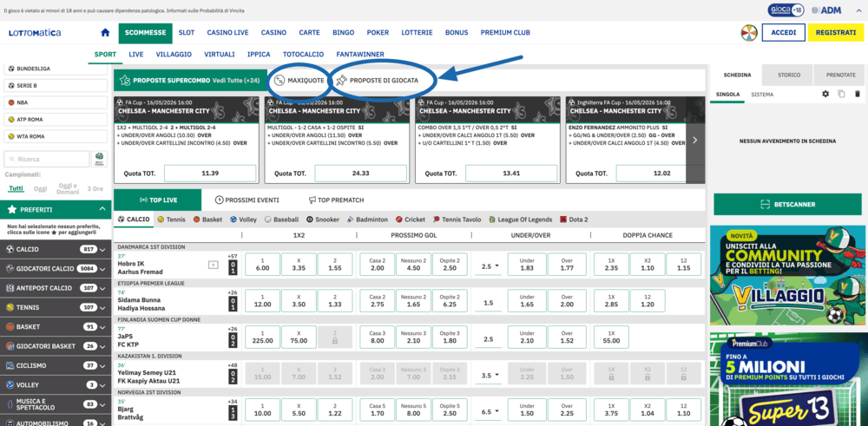Open the prize wheel icon near Accedi
This screenshot has height=426, width=868.
pyautogui.click(x=749, y=33)
